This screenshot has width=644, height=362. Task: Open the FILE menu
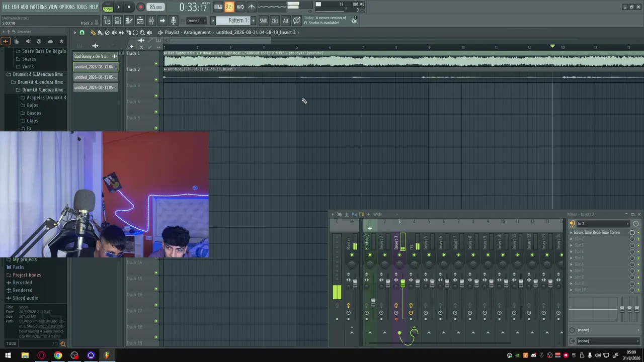coord(6,7)
